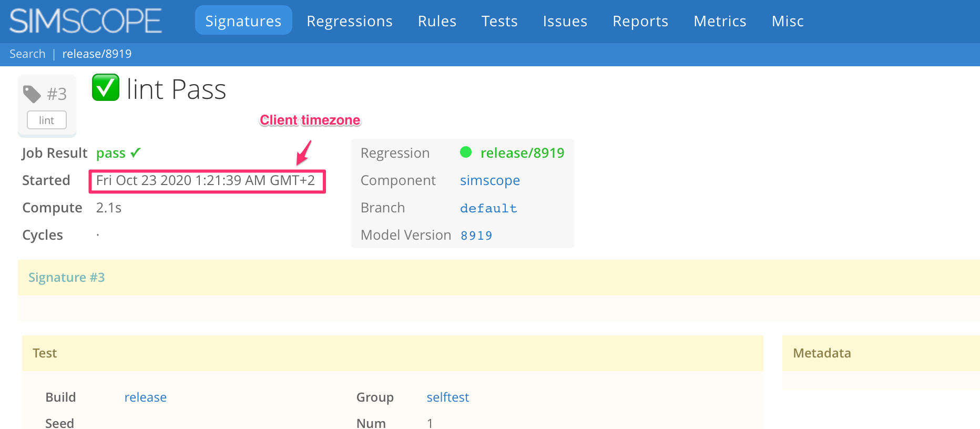Go to the Rules tab
The image size is (980, 429).
437,21
